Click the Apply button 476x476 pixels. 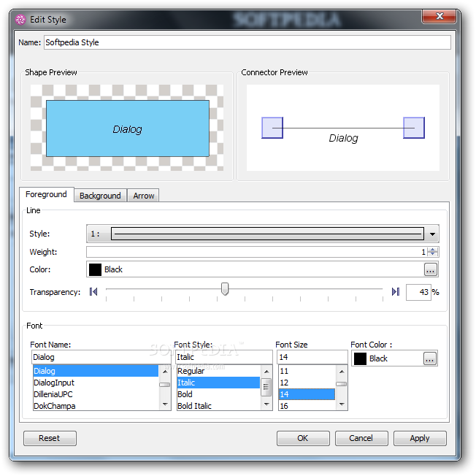point(420,438)
